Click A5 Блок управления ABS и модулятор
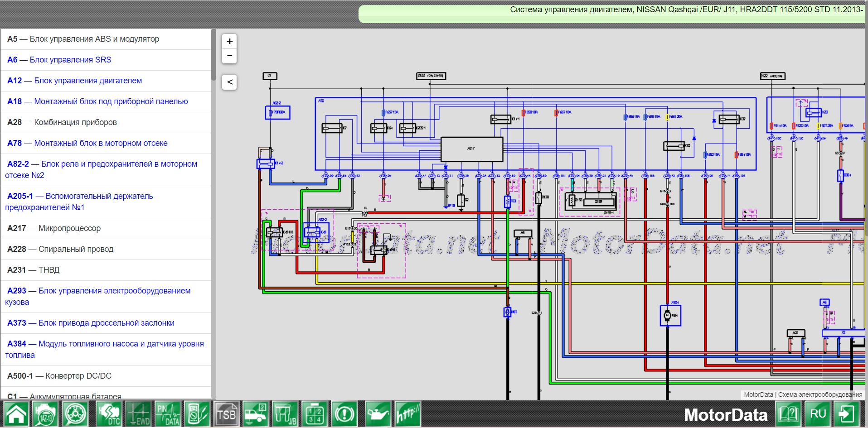This screenshot has height=428, width=868. (x=106, y=39)
